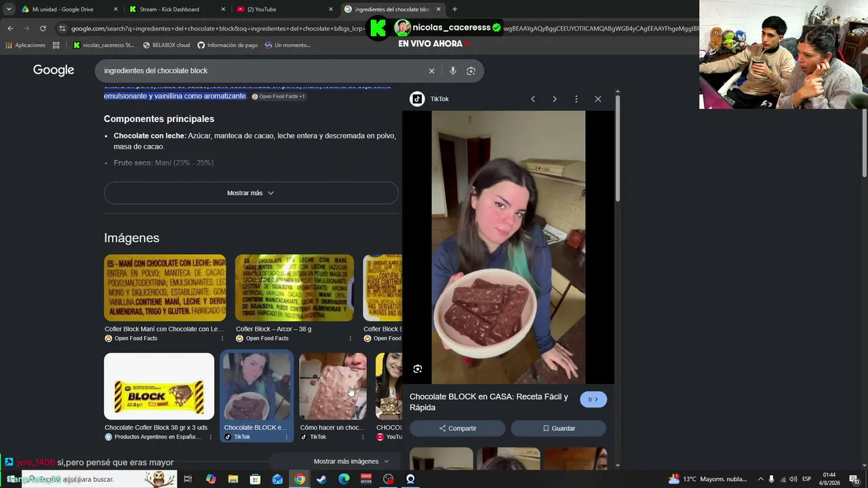Open options for Cómo hacer un choc... result
The height and width of the screenshot is (488, 868).
[x=362, y=437]
